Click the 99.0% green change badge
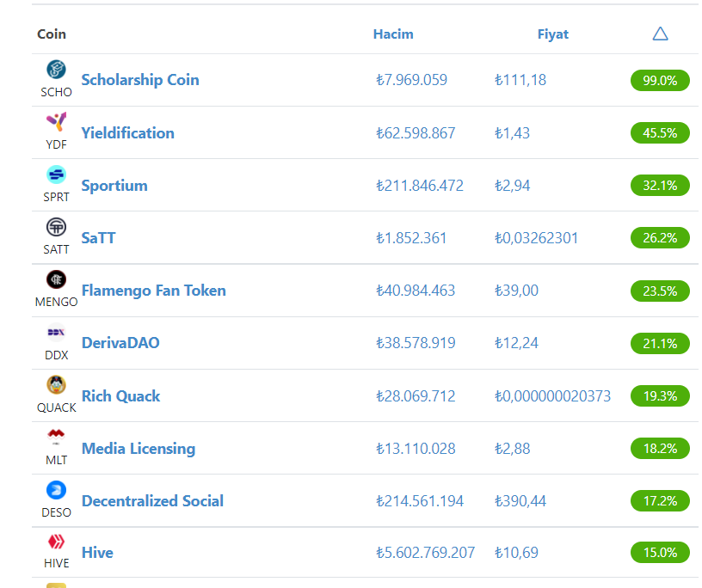The width and height of the screenshot is (702, 588). pyautogui.click(x=660, y=81)
